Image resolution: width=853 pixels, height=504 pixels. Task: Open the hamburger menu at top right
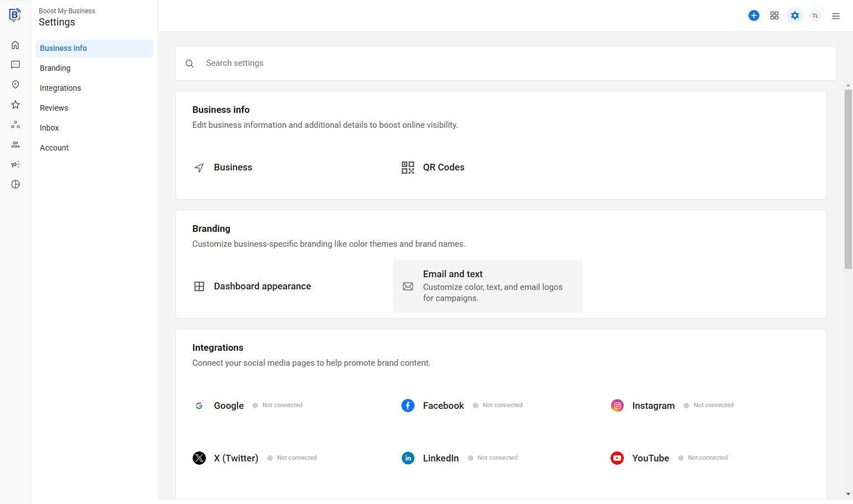[836, 16]
